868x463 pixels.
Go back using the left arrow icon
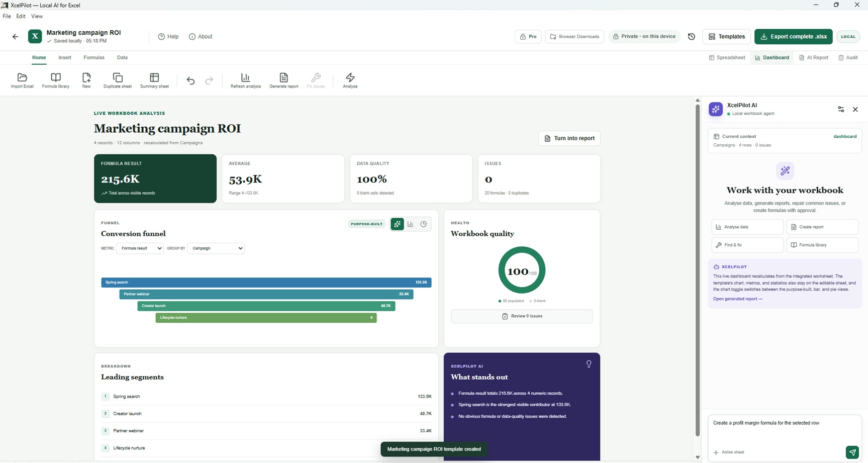tap(15, 37)
